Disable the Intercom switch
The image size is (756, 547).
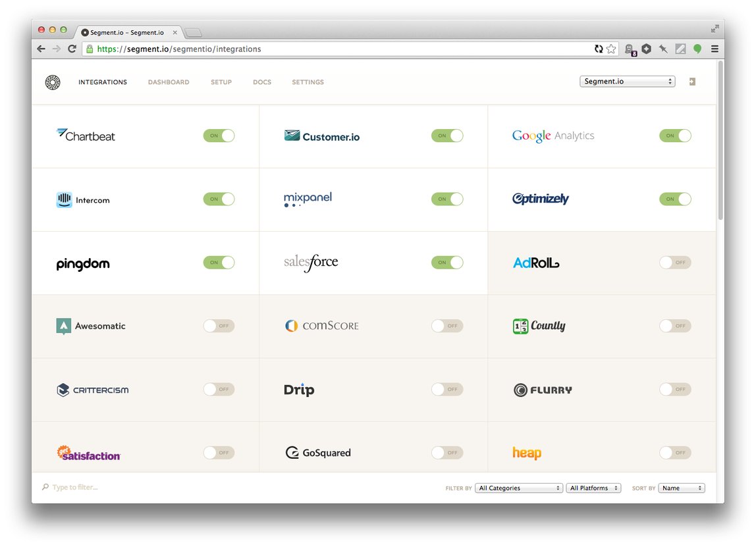(x=219, y=199)
